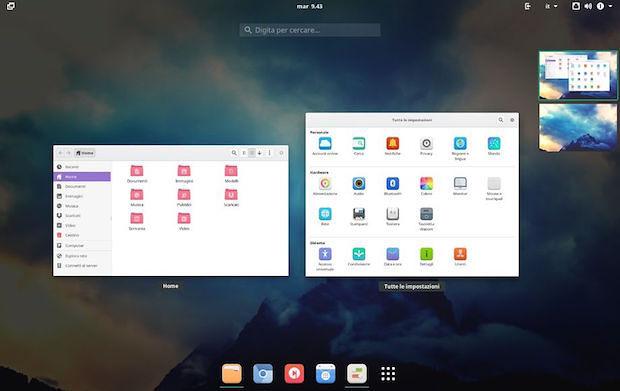
Task: Open the Utenti settings icon
Action: pos(460,254)
